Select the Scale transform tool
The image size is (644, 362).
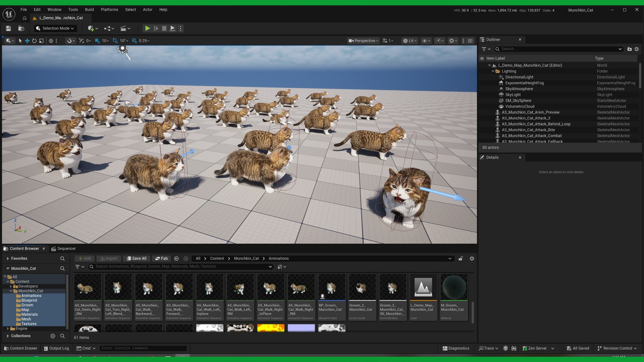(x=41, y=41)
